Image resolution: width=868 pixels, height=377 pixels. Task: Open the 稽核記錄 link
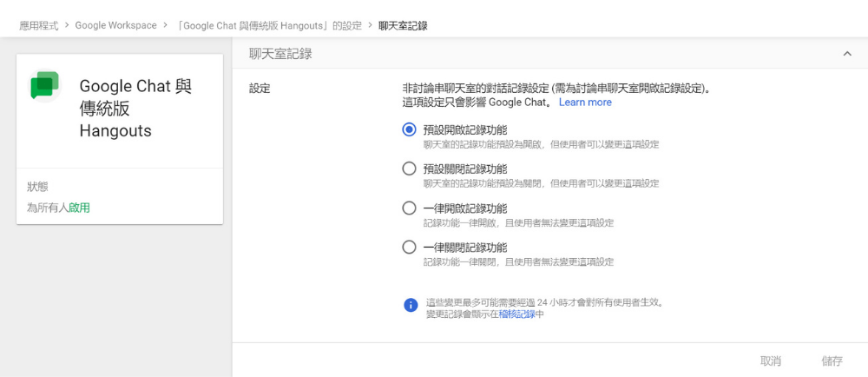click(517, 314)
